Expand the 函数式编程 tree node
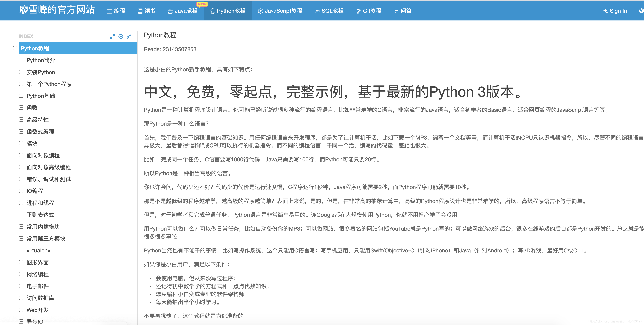This screenshot has width=644, height=325. coord(21,131)
